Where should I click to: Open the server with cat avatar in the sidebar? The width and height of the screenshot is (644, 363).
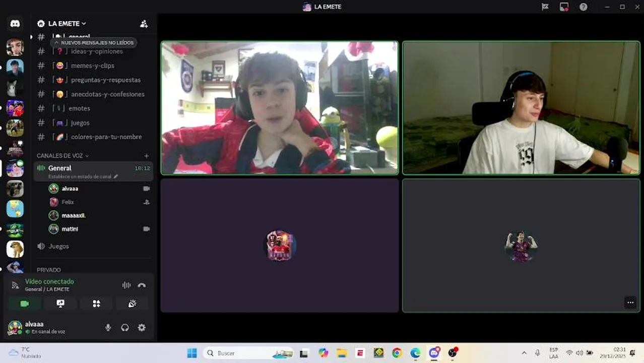tap(15, 88)
